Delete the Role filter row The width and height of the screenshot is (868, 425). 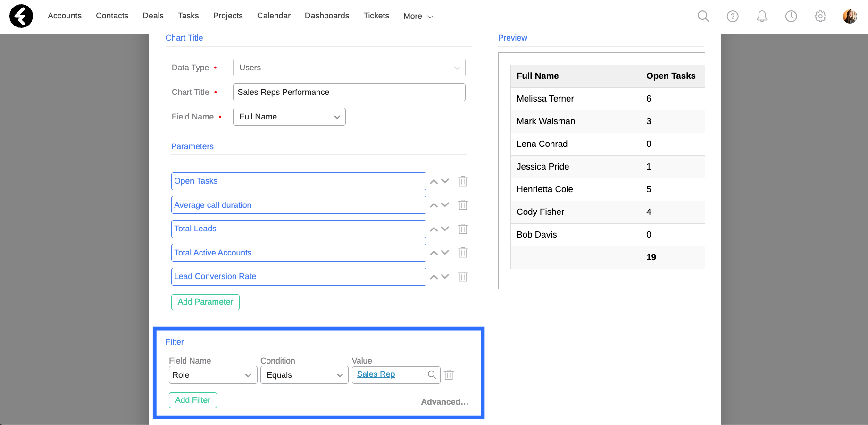[x=449, y=374]
